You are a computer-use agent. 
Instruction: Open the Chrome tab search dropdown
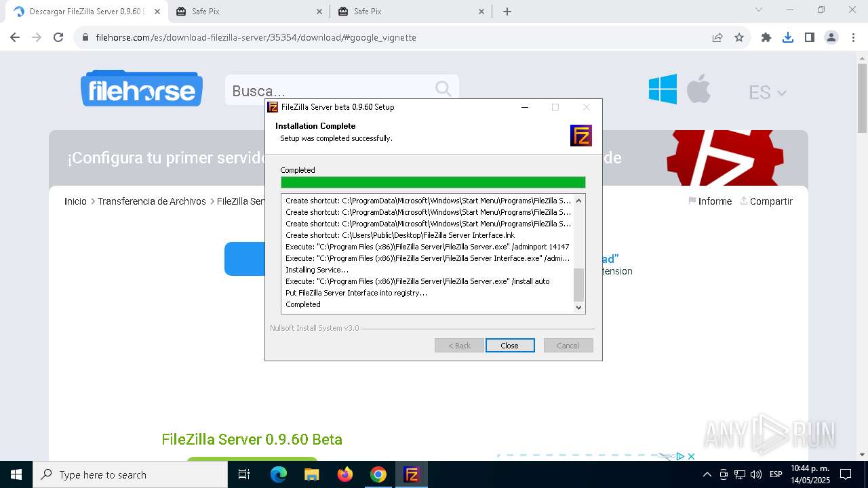coord(759,10)
